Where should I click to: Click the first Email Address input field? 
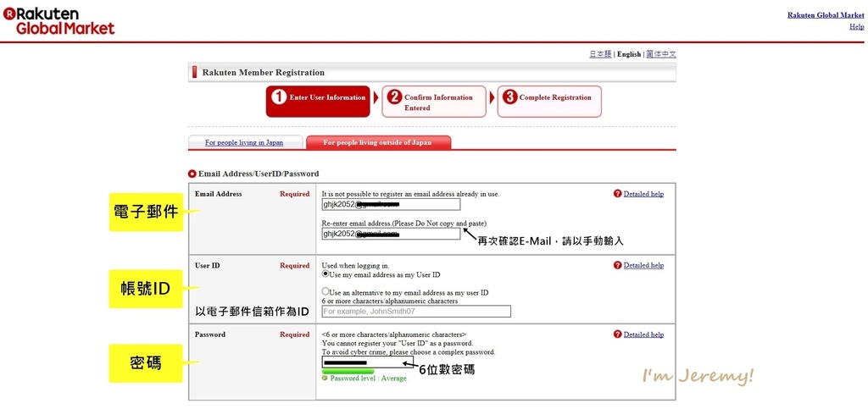(x=391, y=204)
